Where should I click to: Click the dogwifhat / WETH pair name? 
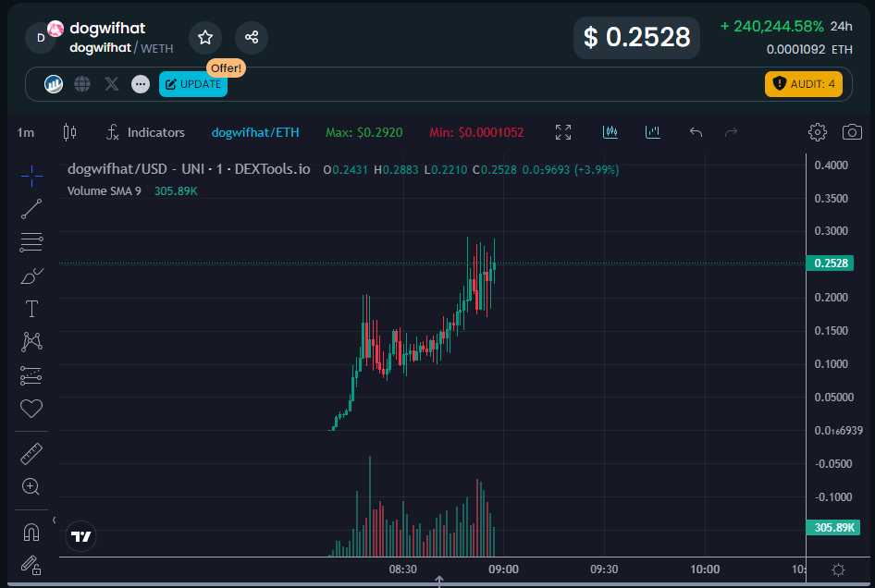pos(121,48)
